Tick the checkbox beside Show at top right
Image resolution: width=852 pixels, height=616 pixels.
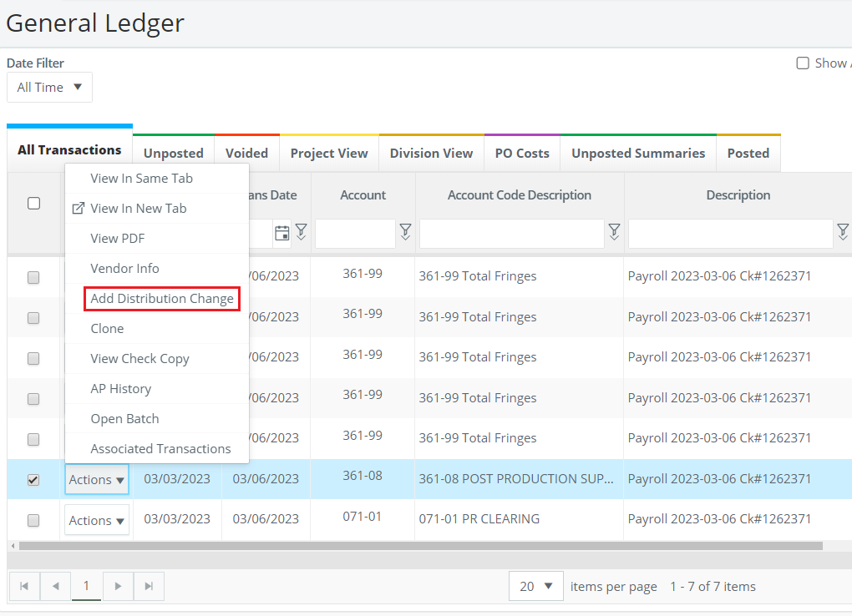tap(803, 63)
